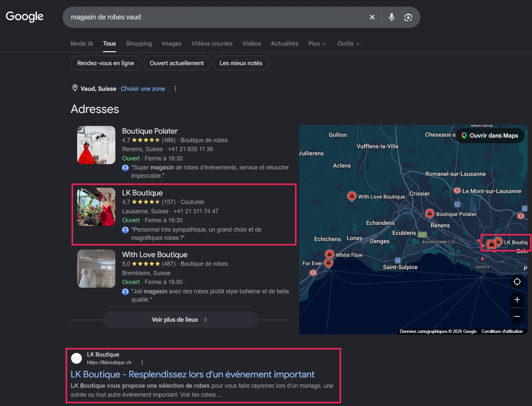Screen dimensions: 532x406
Task: Expand the Outils dropdown
Action: (x=348, y=44)
